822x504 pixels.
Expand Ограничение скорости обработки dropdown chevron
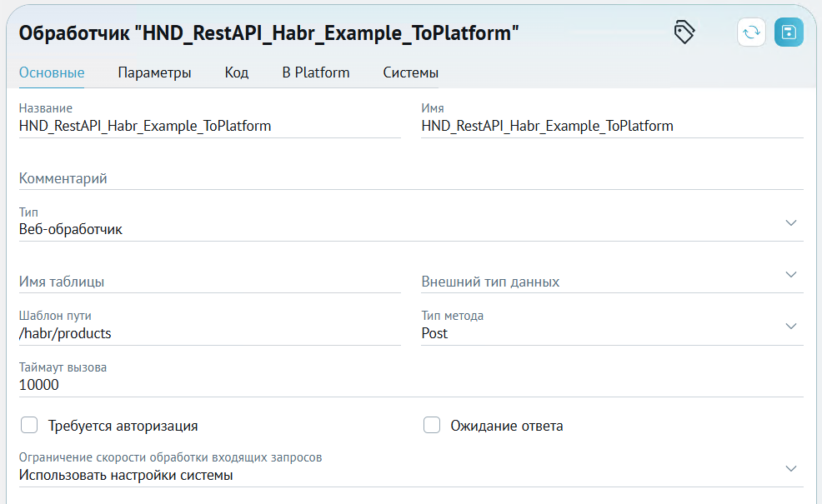click(791, 468)
